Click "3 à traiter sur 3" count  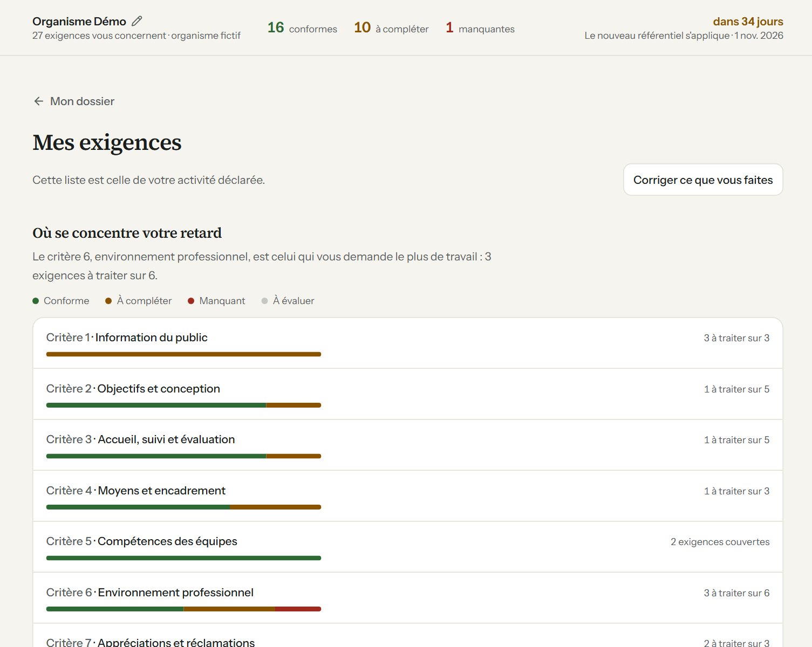736,338
